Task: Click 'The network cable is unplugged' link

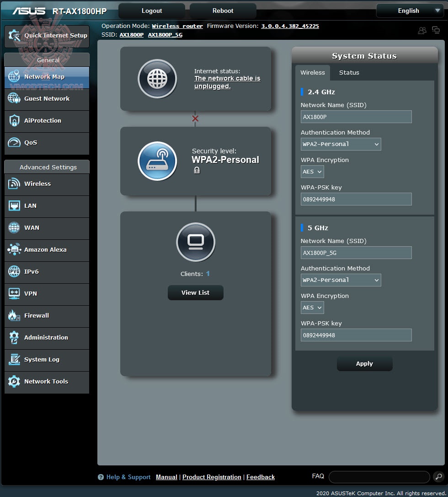Action: pos(227,82)
